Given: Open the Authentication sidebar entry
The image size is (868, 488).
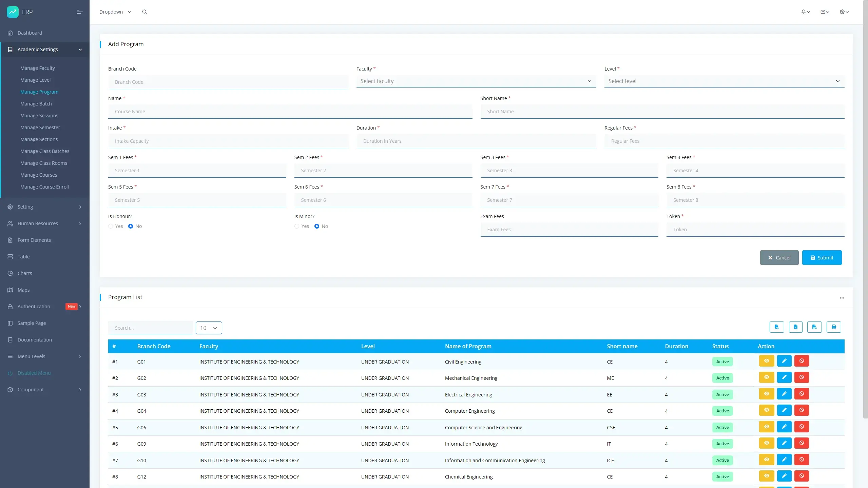Looking at the screenshot, I should click(45, 307).
